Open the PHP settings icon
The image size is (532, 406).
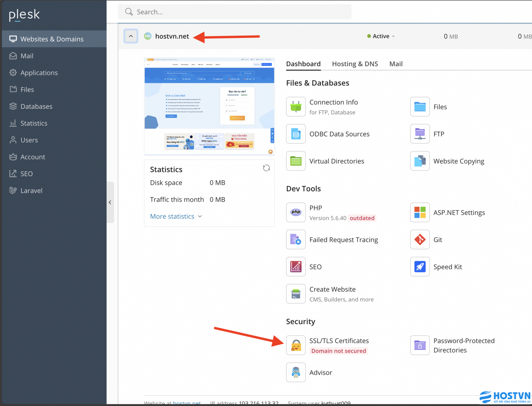(x=296, y=212)
